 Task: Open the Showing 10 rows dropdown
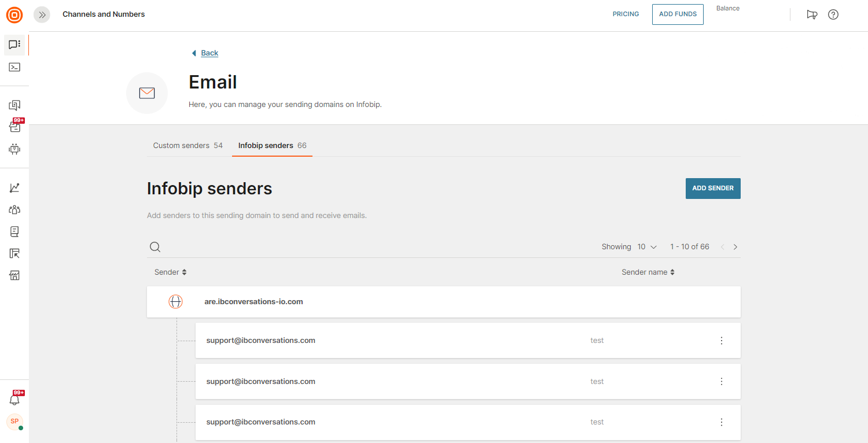coord(647,247)
